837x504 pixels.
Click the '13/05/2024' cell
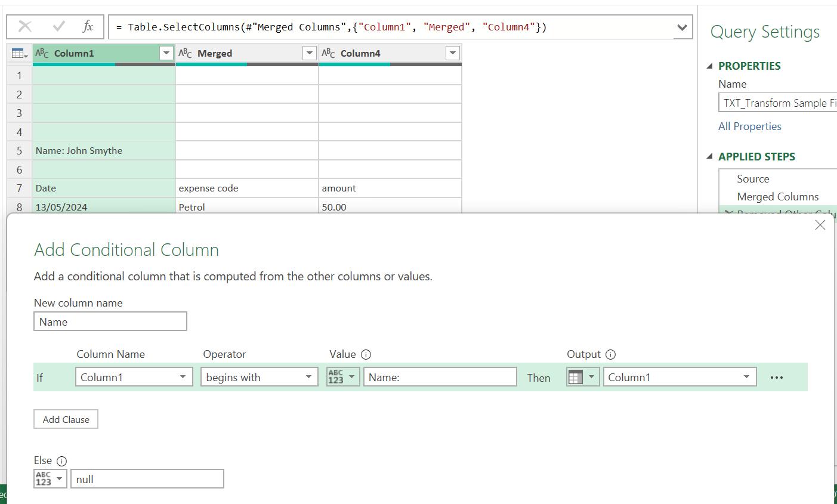104,206
